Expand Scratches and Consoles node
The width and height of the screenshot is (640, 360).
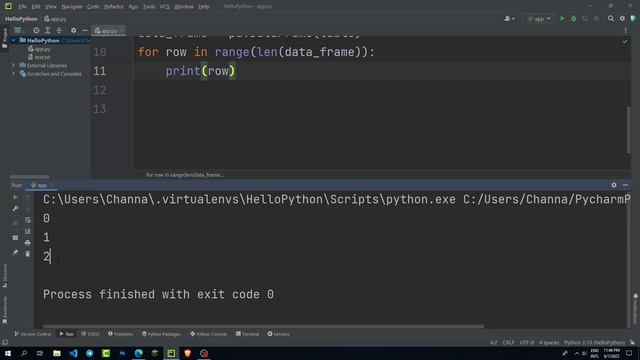click(13, 74)
